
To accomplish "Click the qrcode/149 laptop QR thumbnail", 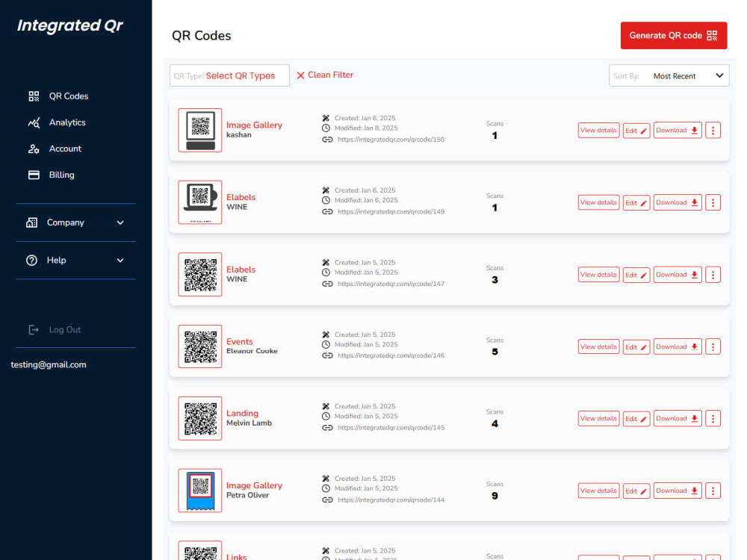I will point(200,202).
